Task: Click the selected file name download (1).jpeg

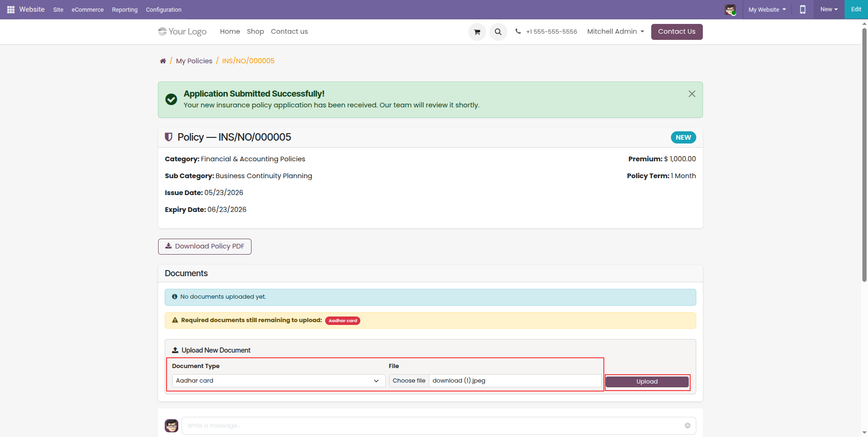Action: pos(459,381)
